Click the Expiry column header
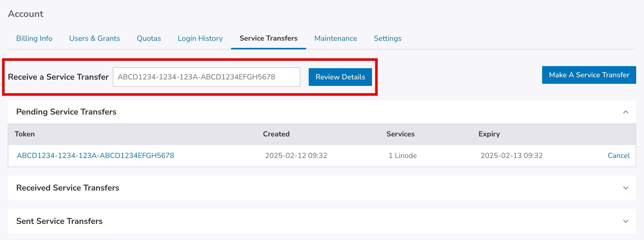 489,134
